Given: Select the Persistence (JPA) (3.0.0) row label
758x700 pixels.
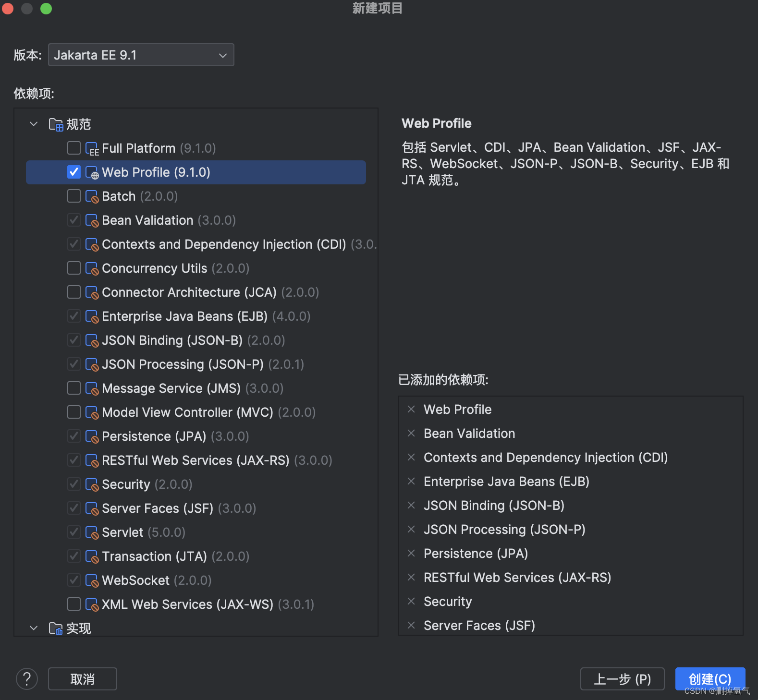Looking at the screenshot, I should pos(175,436).
